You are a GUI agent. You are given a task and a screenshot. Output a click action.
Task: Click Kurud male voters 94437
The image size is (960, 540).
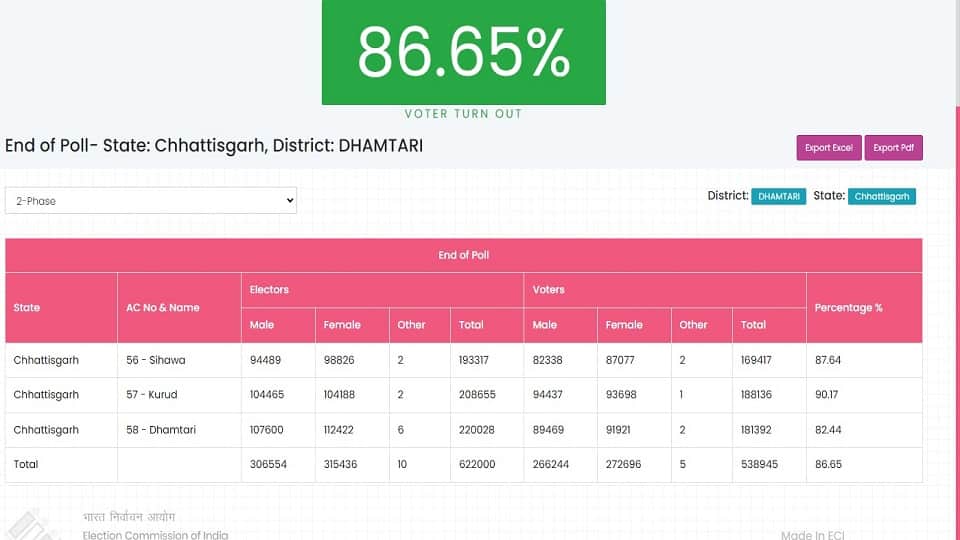point(547,395)
